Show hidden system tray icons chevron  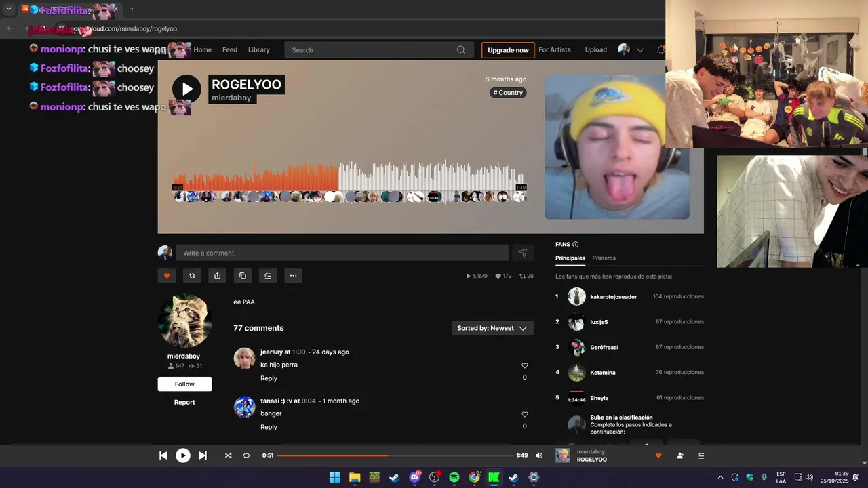click(720, 477)
